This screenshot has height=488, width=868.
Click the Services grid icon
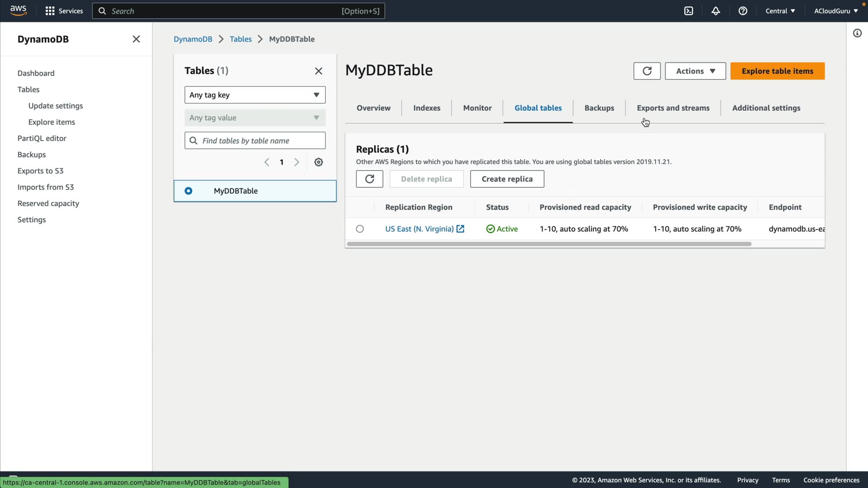(x=50, y=11)
